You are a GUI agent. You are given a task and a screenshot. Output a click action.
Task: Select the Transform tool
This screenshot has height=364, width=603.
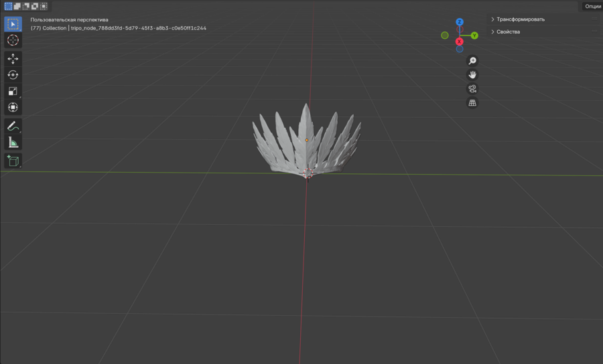point(13,107)
